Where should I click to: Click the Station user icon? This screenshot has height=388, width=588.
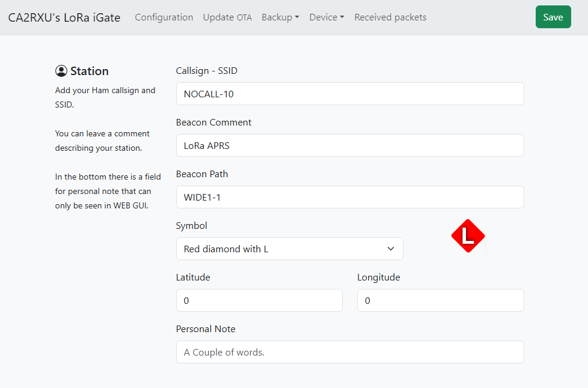pyautogui.click(x=61, y=71)
